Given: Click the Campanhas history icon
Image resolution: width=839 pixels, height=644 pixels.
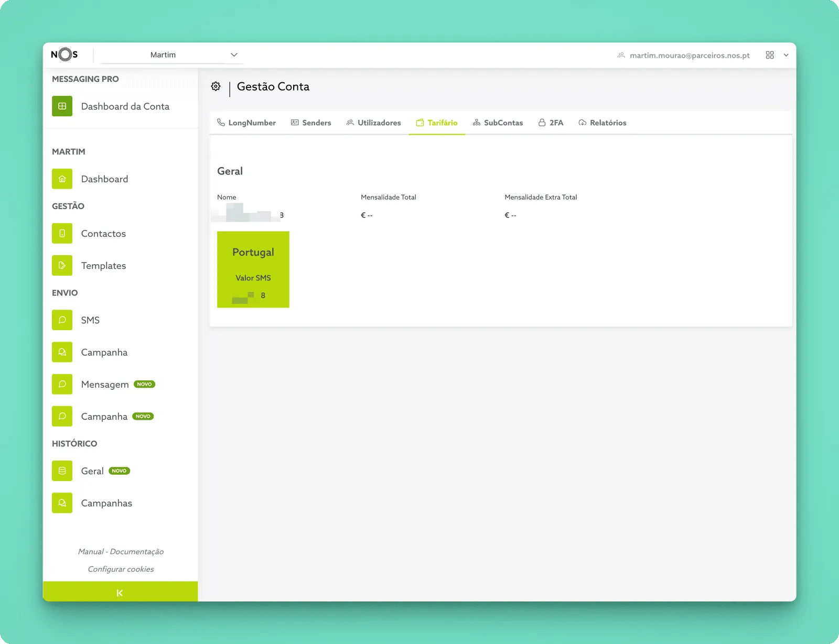Looking at the screenshot, I should click(62, 503).
